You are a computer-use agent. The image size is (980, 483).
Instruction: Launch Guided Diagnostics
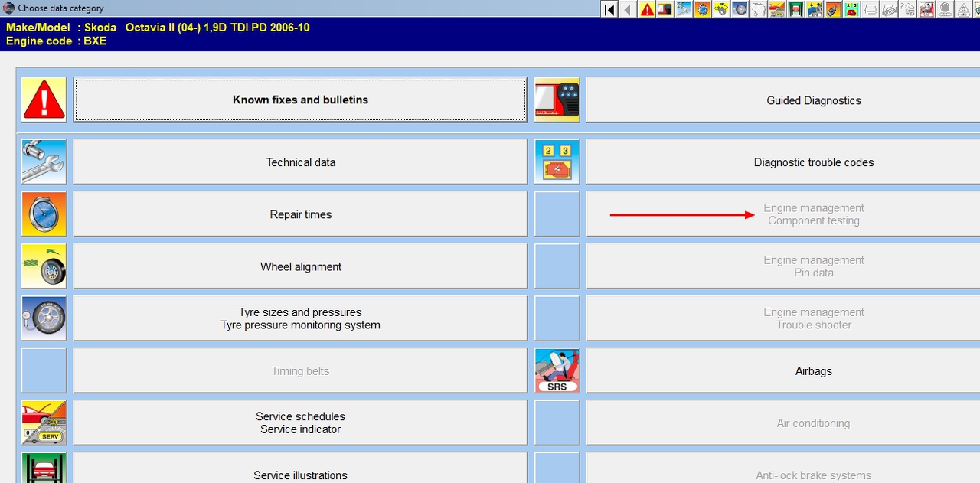coord(782,100)
